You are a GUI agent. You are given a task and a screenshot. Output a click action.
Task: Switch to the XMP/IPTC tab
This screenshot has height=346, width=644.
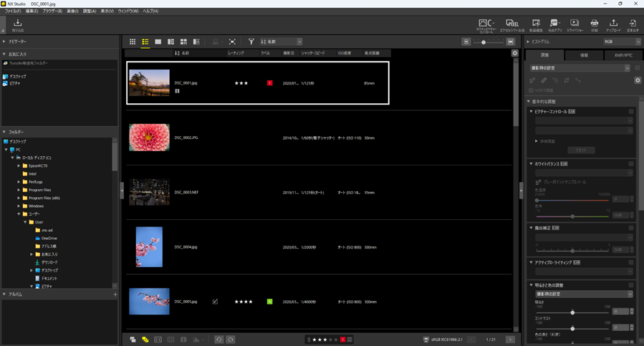pyautogui.click(x=623, y=55)
